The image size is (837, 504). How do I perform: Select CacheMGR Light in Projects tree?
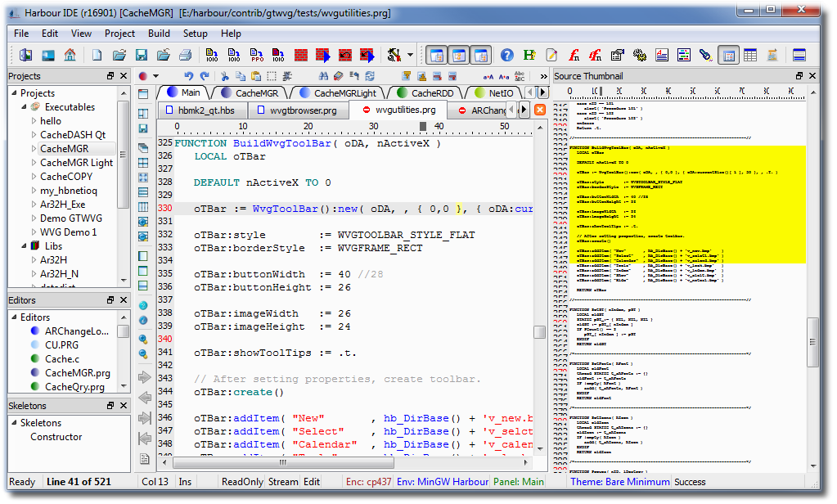(76, 163)
